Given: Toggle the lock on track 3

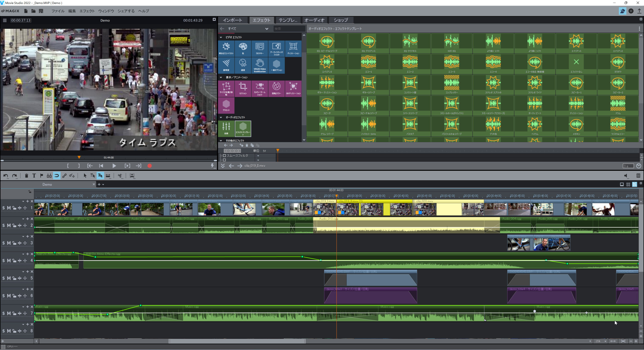Looking at the screenshot, I should 14,243.
